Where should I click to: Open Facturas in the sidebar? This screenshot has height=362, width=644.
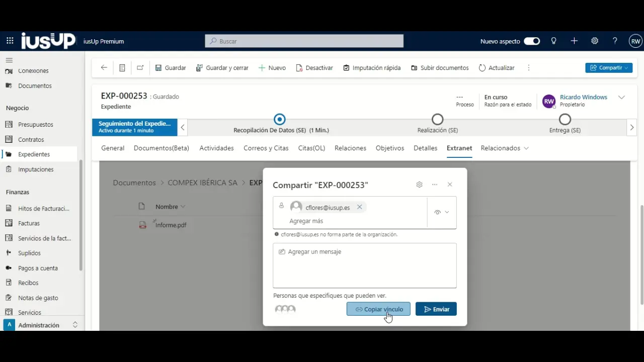(29, 223)
